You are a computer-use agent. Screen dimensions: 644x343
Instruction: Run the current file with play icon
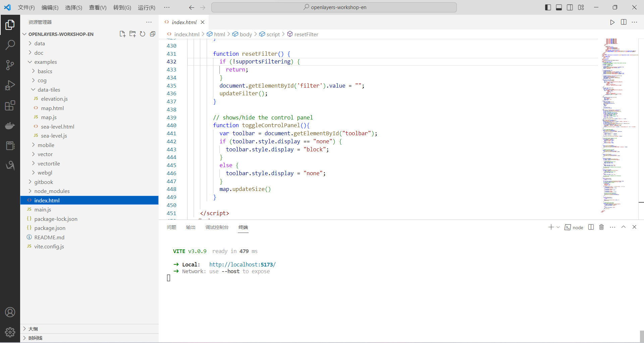[x=612, y=22]
